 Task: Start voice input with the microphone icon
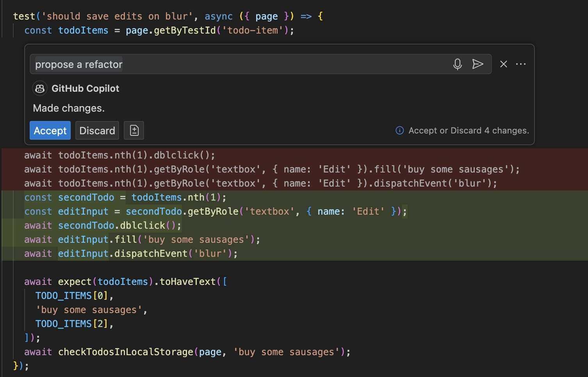[457, 64]
